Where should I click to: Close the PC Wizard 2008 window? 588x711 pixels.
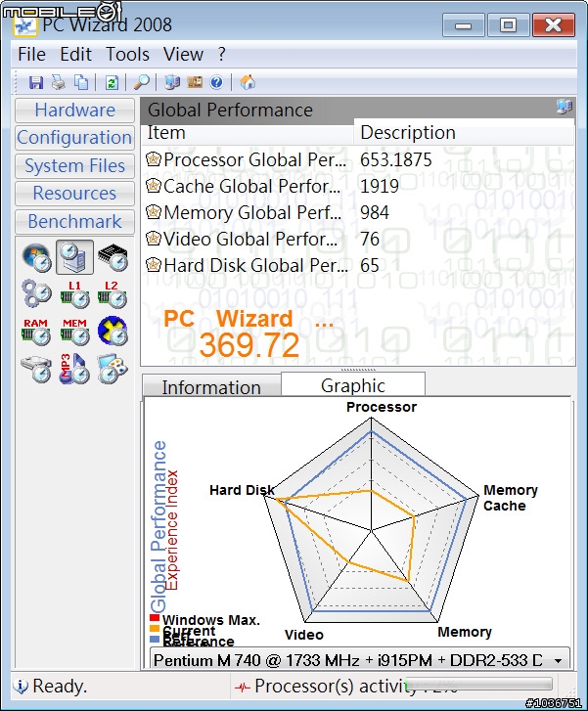pyautogui.click(x=554, y=25)
